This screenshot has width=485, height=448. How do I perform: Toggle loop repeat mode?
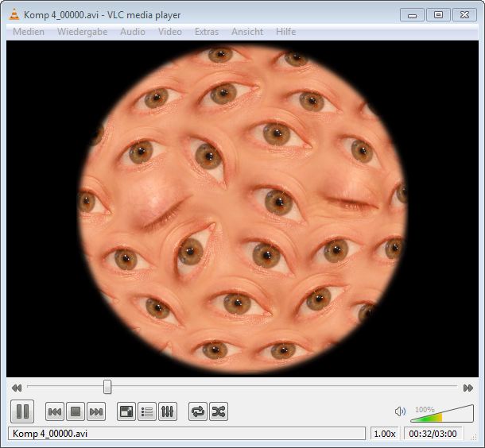pyautogui.click(x=198, y=411)
